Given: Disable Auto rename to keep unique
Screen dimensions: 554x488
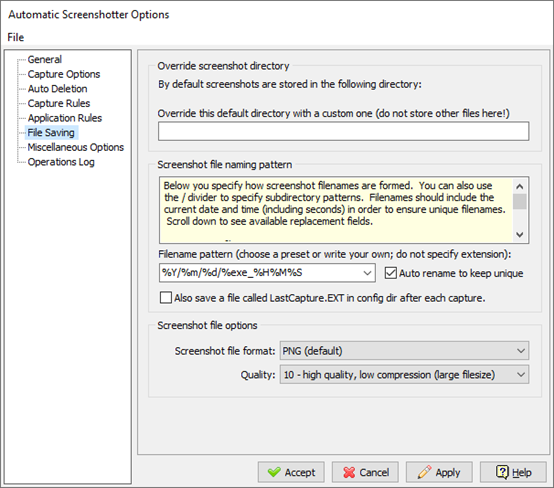Looking at the screenshot, I should click(390, 273).
